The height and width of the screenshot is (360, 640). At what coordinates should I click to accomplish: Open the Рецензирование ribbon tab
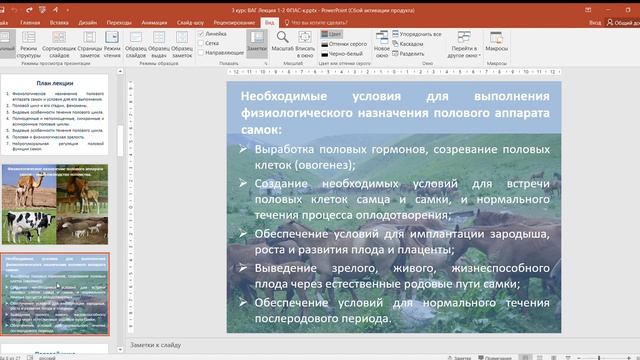[x=234, y=23]
